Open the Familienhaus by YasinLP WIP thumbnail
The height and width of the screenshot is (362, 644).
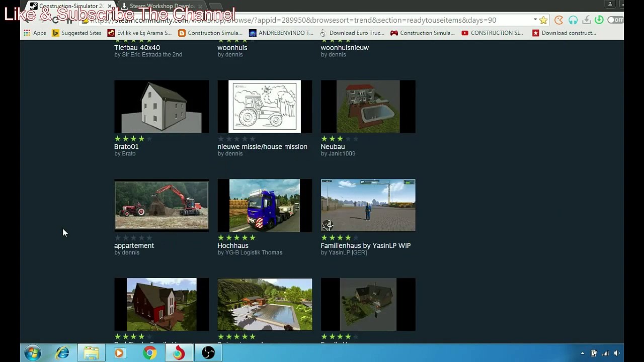(368, 206)
